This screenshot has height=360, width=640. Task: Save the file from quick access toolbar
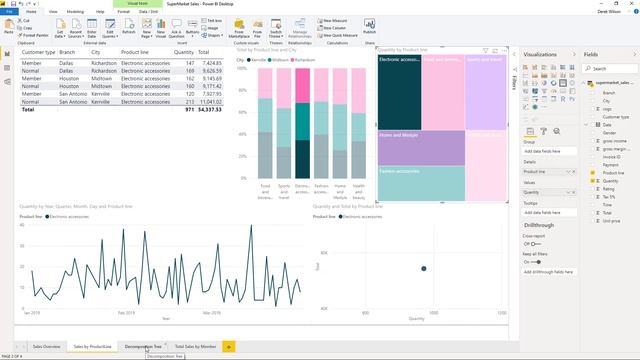point(13,4)
